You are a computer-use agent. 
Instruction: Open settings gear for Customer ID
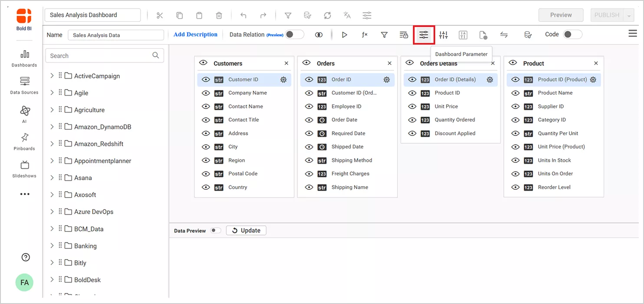click(x=283, y=79)
